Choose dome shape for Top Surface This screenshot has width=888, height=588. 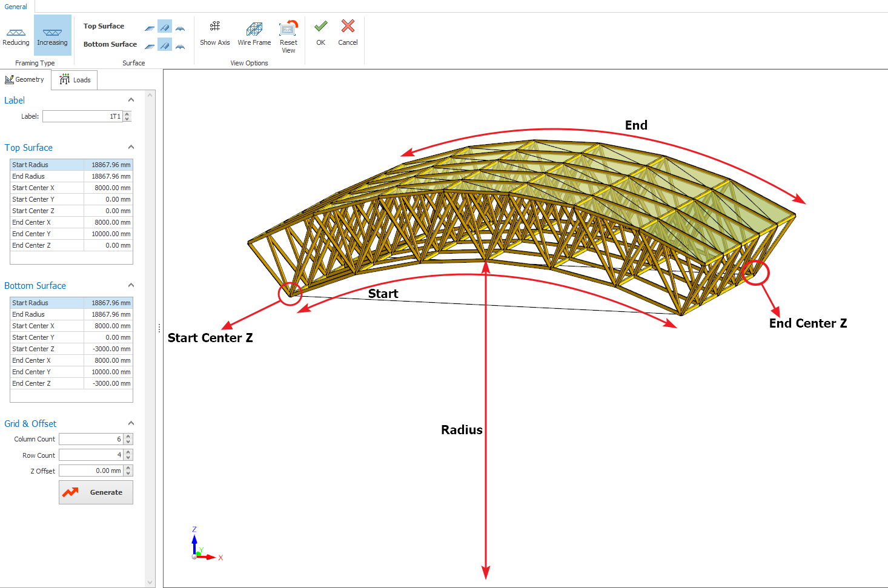coord(180,27)
